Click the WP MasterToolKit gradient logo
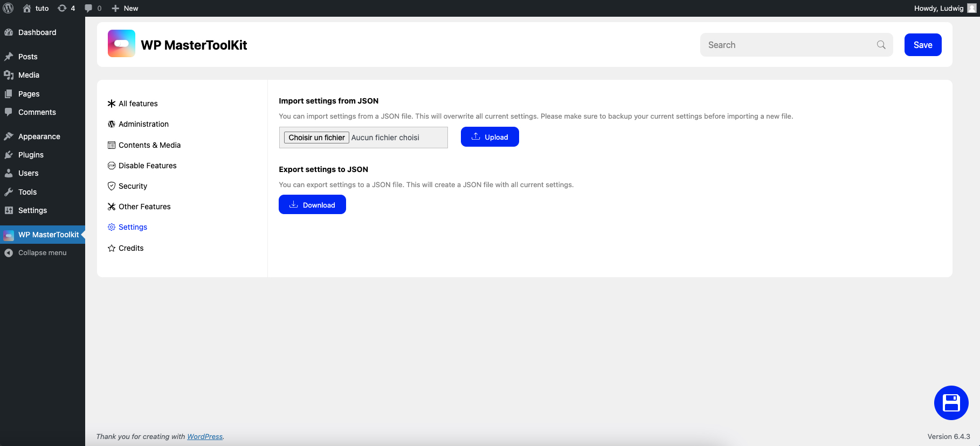 (x=121, y=44)
